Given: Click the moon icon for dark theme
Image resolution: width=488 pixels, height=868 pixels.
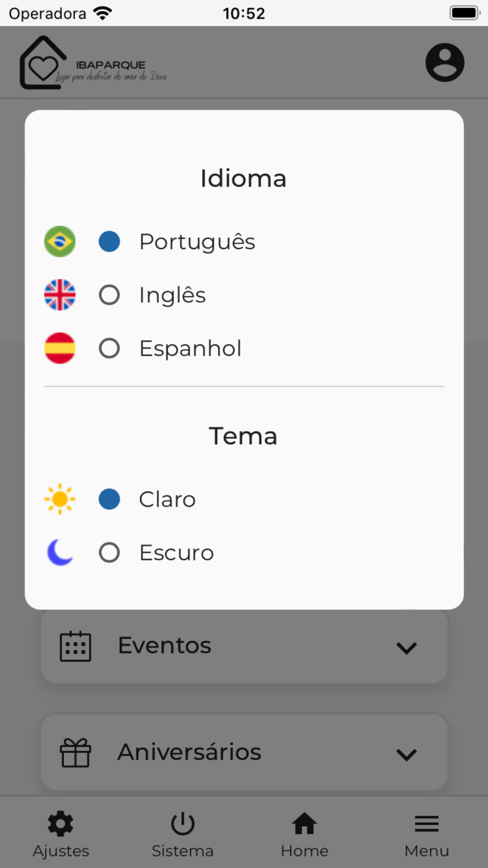Looking at the screenshot, I should [x=60, y=552].
